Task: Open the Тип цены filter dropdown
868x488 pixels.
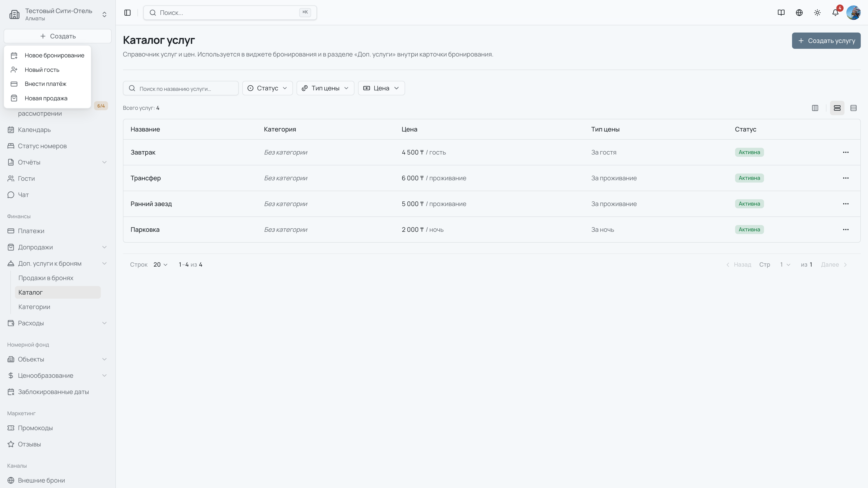Action: [x=325, y=88]
